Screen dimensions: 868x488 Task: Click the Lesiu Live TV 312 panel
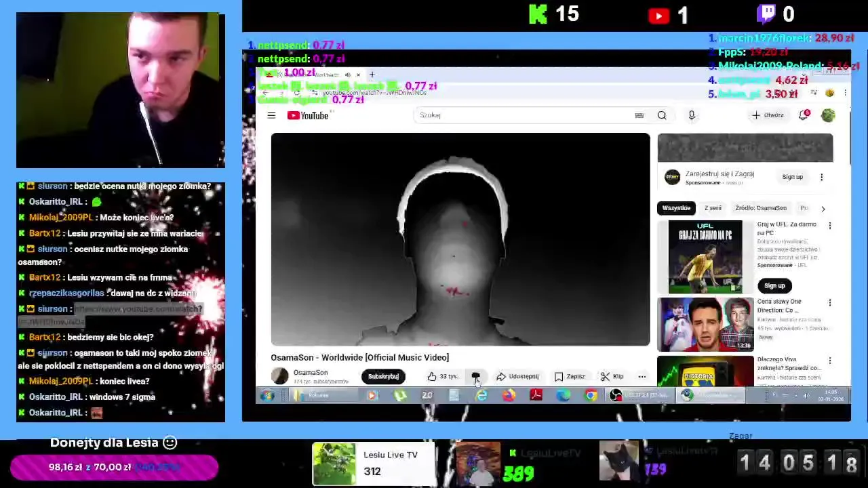tap(374, 464)
